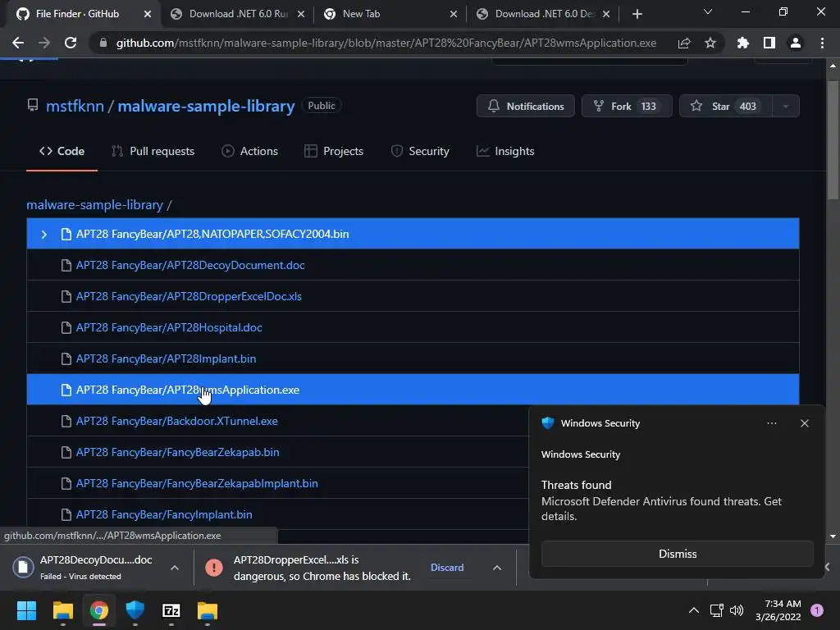The height and width of the screenshot is (630, 840).
Task: Open APT28Implant.bin file
Action: pos(166,358)
